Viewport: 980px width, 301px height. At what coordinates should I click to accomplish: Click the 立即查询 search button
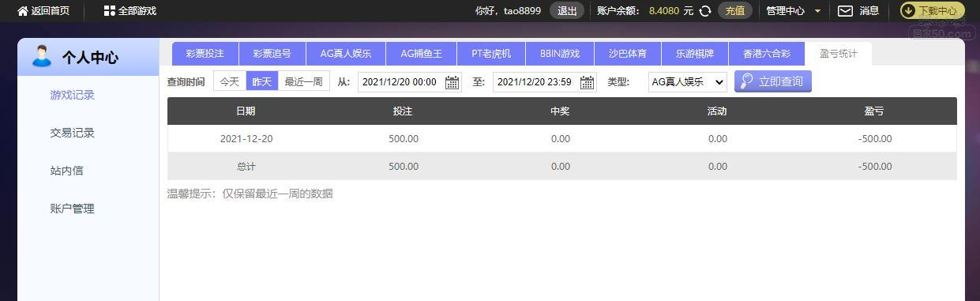pos(773,81)
